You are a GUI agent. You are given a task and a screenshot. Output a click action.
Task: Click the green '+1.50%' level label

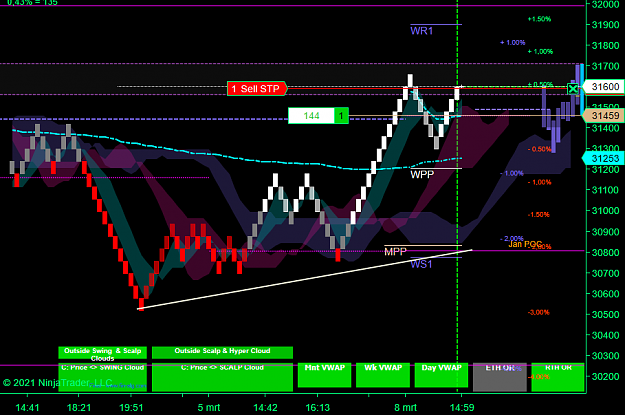coord(539,19)
